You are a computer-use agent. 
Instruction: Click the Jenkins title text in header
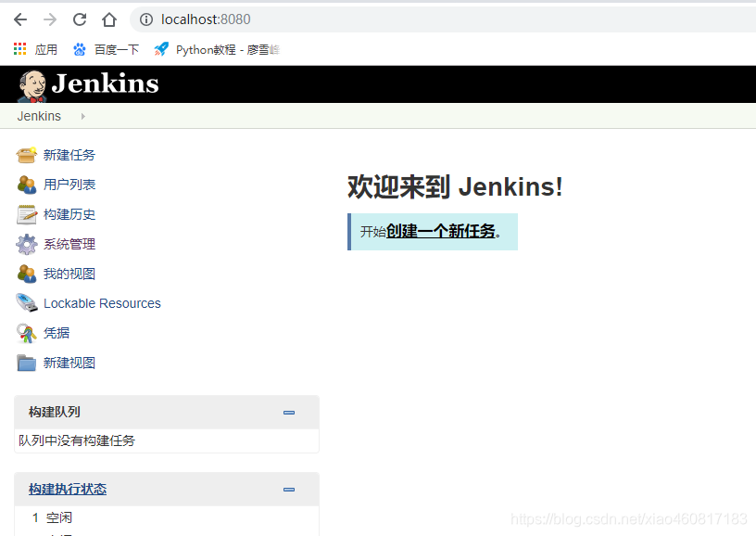tap(105, 83)
